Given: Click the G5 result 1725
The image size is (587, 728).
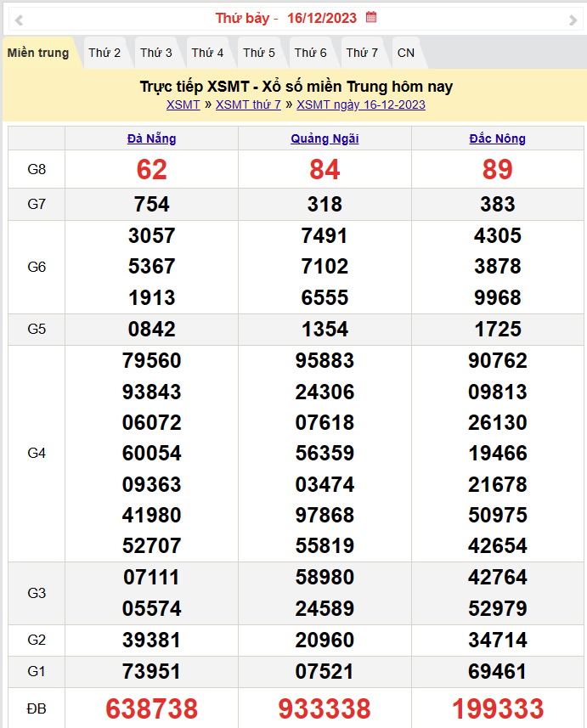Looking at the screenshot, I should tap(497, 330).
